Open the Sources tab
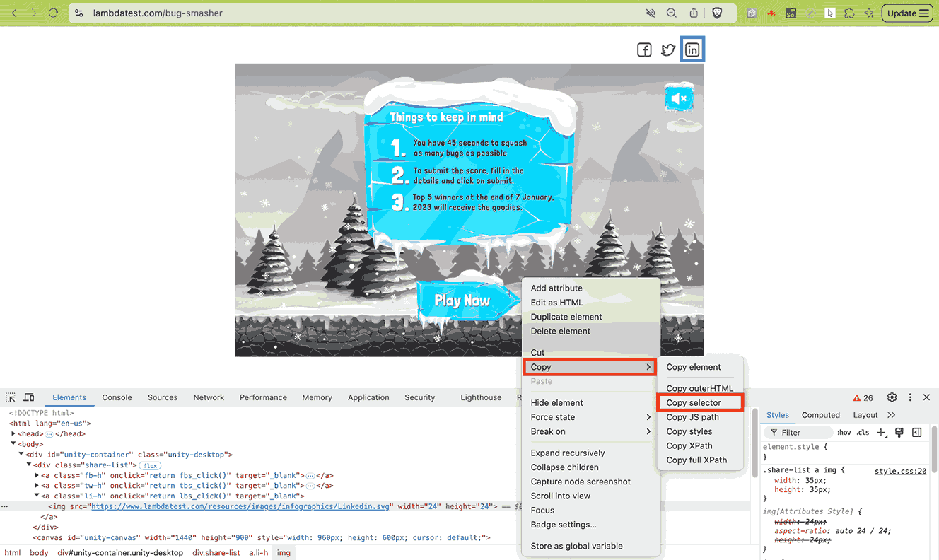The width and height of the screenshot is (939, 560). (x=163, y=397)
